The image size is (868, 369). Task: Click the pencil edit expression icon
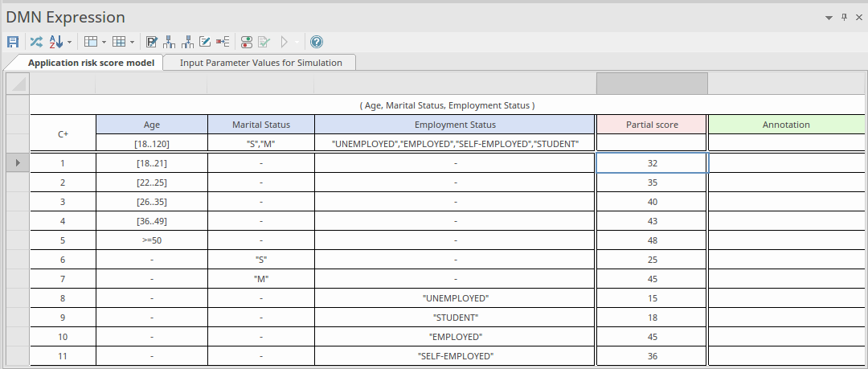click(x=204, y=41)
